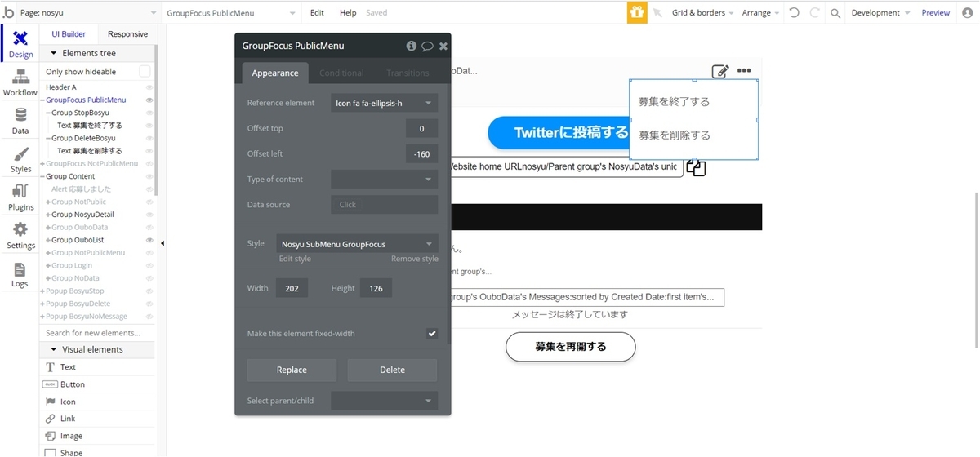Click the orange gift icon
980x457 pixels.
click(x=637, y=12)
